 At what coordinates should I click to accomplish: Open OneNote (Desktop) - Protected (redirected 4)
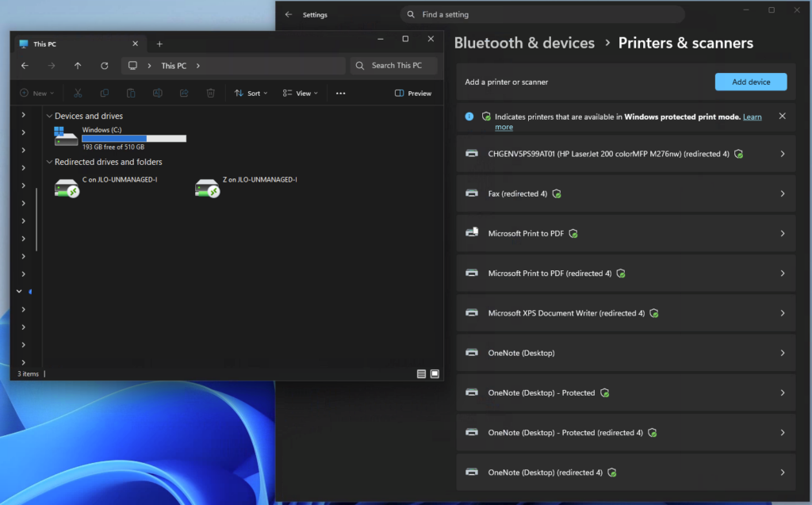coord(626,433)
